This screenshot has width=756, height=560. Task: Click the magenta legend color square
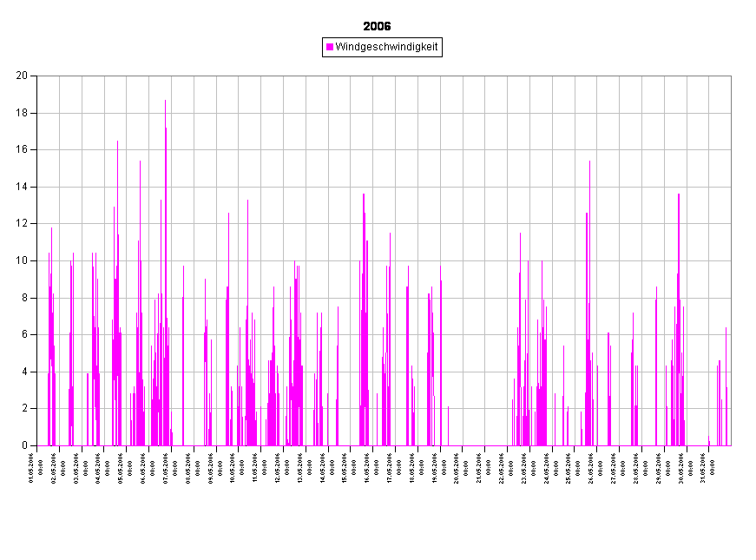point(330,47)
